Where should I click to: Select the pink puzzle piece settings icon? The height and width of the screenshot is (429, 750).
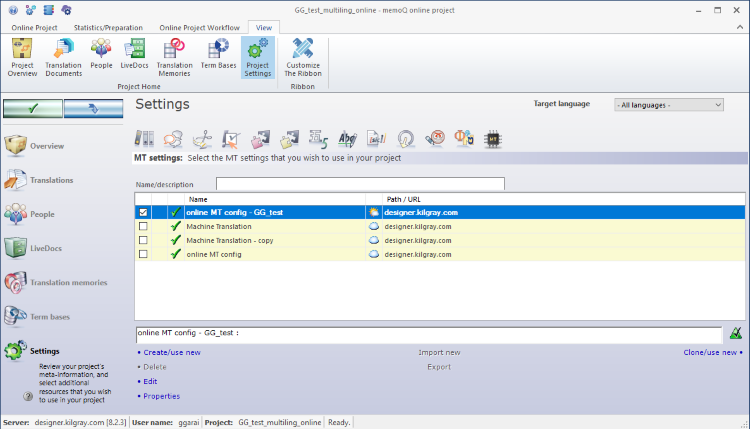[x=260, y=139]
